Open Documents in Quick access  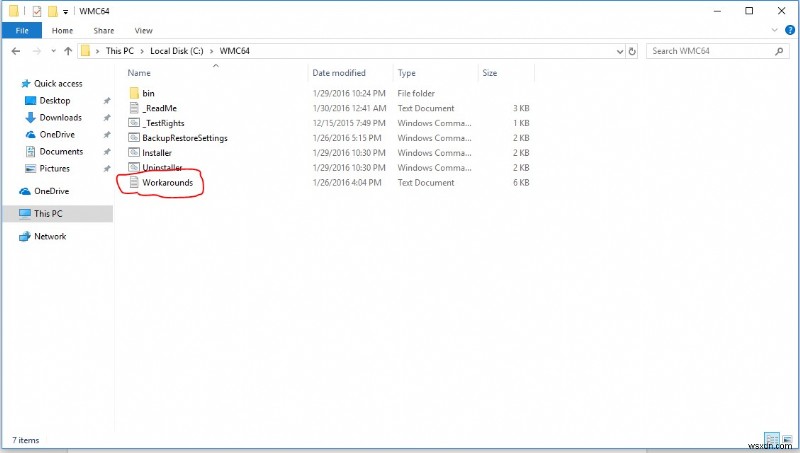click(61, 152)
